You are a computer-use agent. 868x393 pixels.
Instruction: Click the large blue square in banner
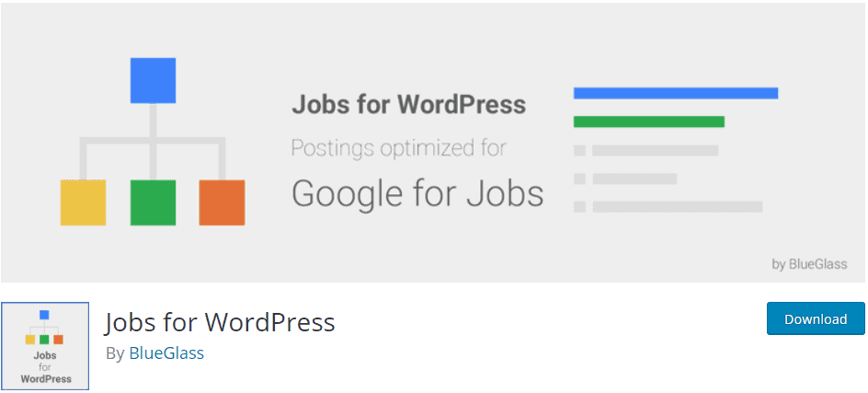(153, 80)
